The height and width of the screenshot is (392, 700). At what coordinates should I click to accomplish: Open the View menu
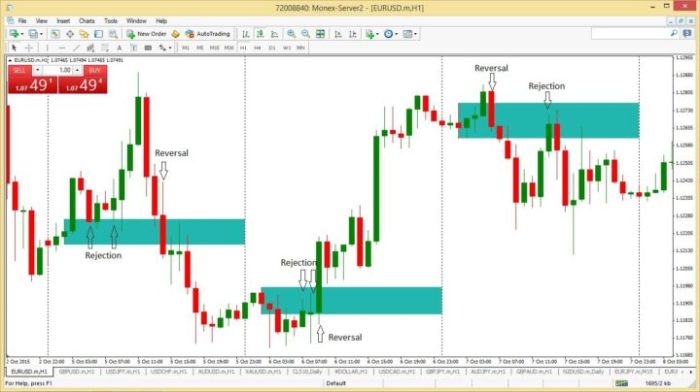[x=42, y=21]
